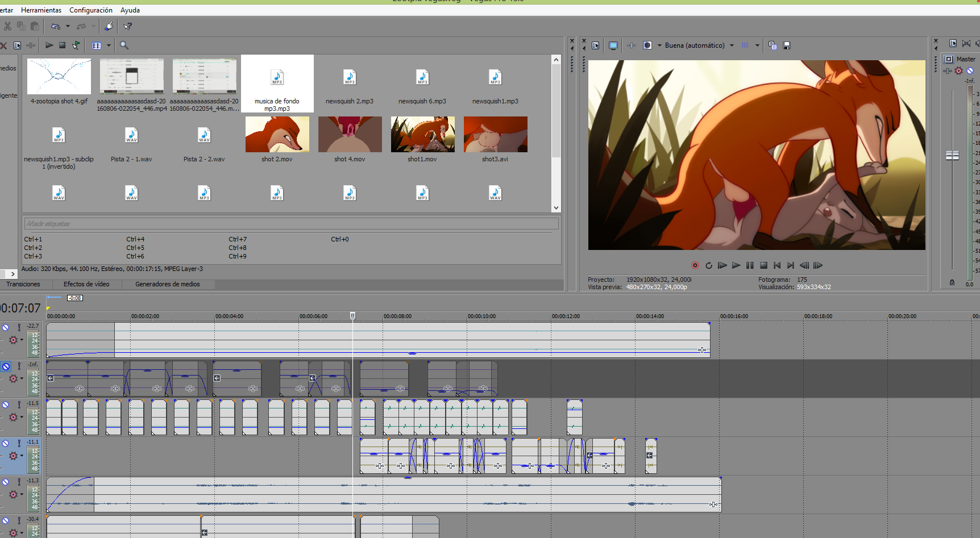
Task: Expand the split screen view dropdown arrow
Action: click(x=659, y=45)
